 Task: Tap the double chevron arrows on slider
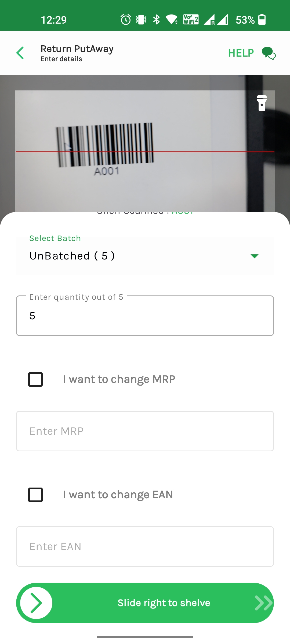point(263,603)
